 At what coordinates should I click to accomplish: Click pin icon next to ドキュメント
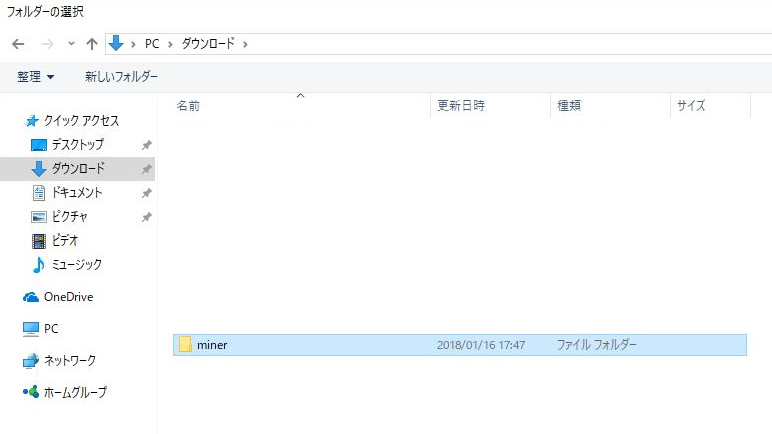tap(146, 193)
